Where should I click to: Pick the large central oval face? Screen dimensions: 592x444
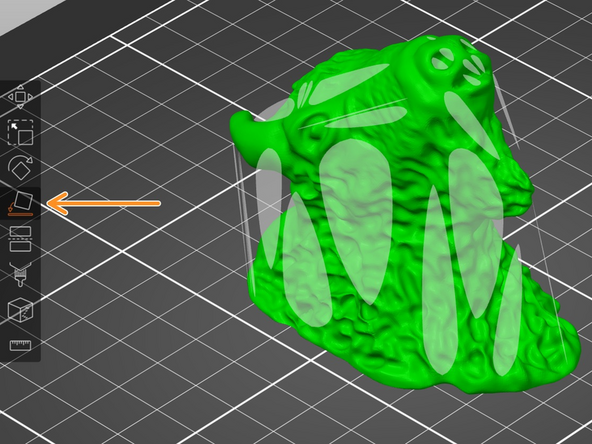(355, 221)
